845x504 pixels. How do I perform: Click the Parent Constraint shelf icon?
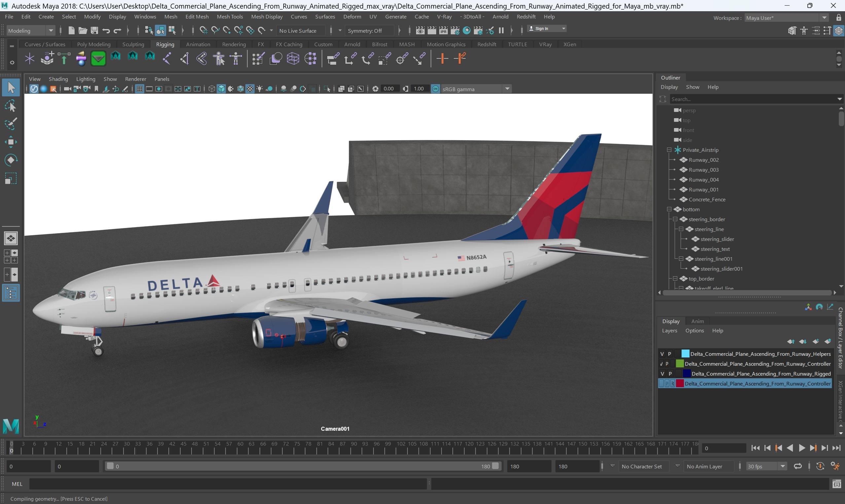(333, 59)
